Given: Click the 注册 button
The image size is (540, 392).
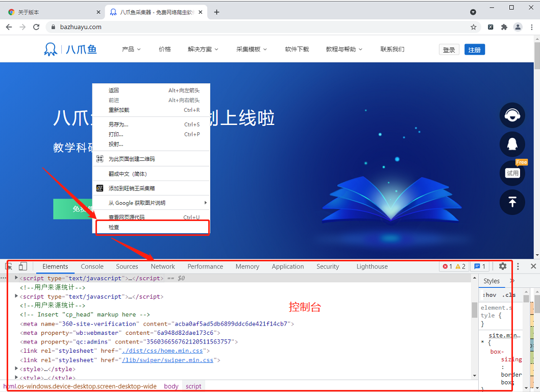Looking at the screenshot, I should [x=475, y=50].
